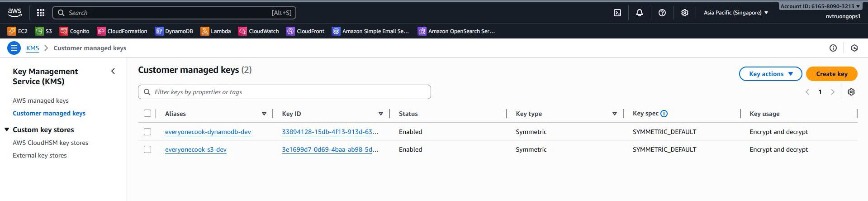Open the notifications bell
The width and height of the screenshot is (868, 201).
(x=640, y=13)
